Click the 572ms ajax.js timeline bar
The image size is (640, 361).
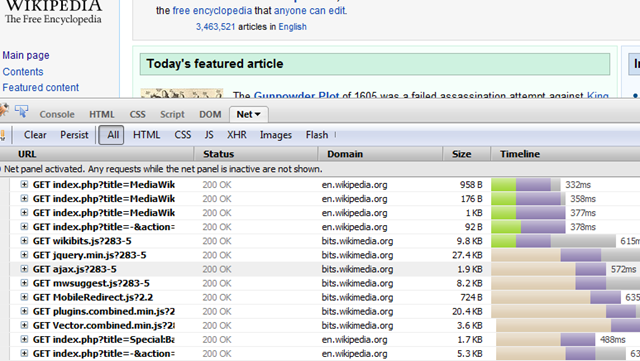pyautogui.click(x=549, y=269)
